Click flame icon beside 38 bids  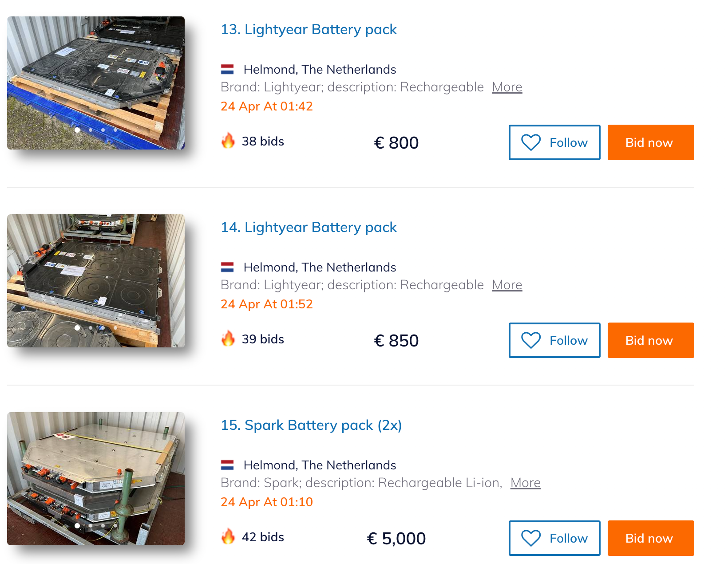pyautogui.click(x=228, y=141)
